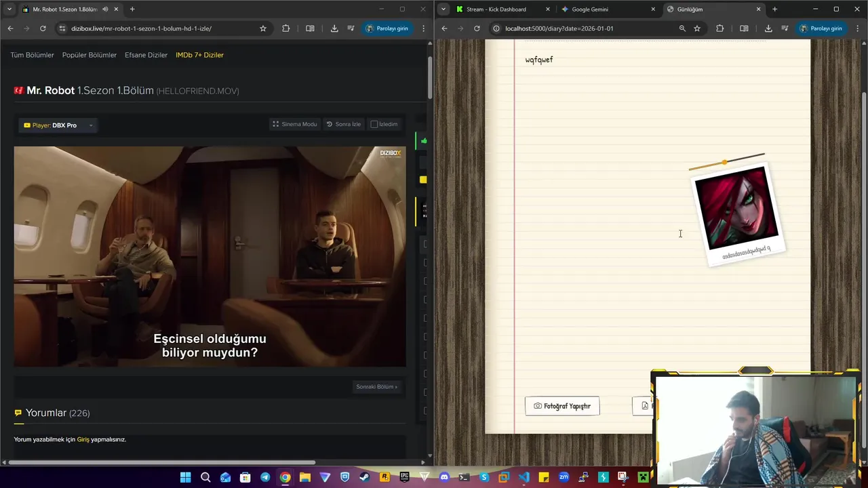Open downloads in dizibox browser window
This screenshot has width=868, height=488.
334,28
